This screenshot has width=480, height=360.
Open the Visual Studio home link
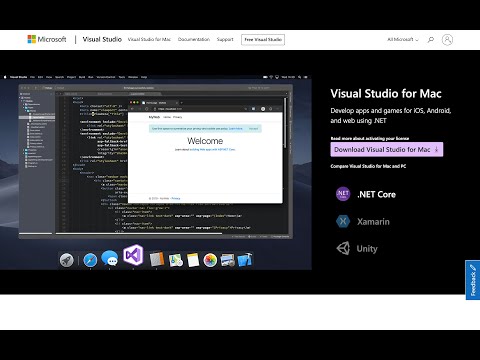tap(102, 39)
